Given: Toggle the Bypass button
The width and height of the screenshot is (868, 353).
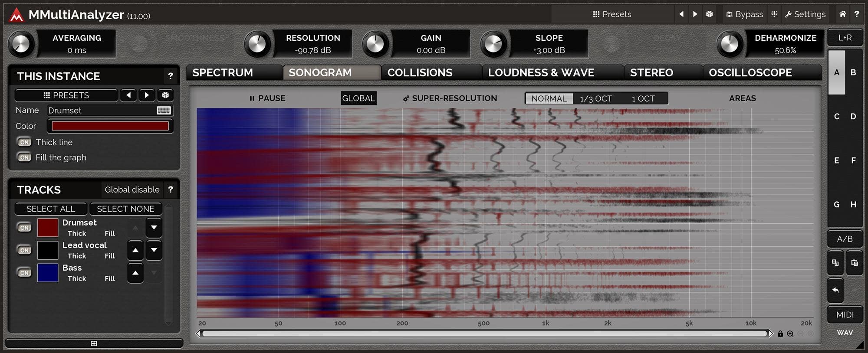Looking at the screenshot, I should [745, 14].
